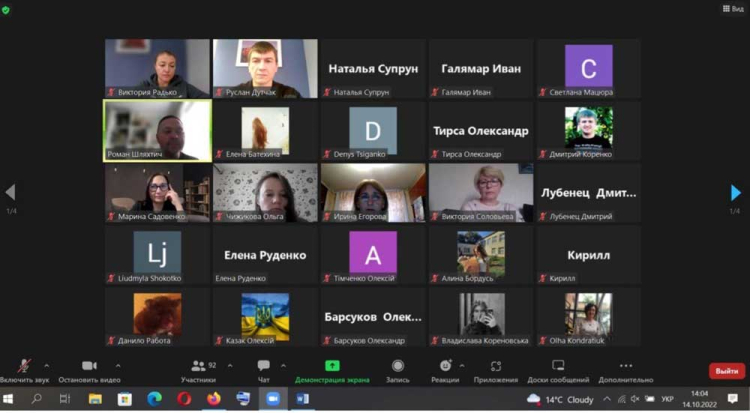Open Word from the Windows taskbar
The width and height of the screenshot is (750, 413).
[303, 399]
